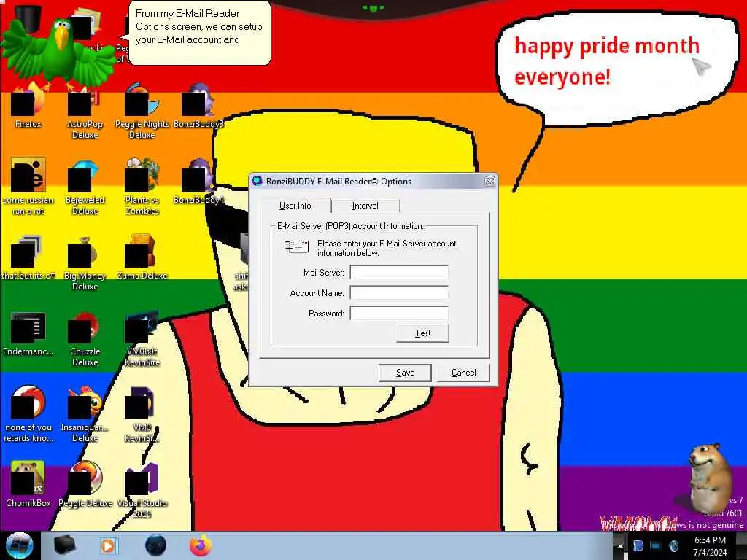Screen dimensions: 747x560
Task: Open Windows Media Player from taskbar
Action: [109, 545]
